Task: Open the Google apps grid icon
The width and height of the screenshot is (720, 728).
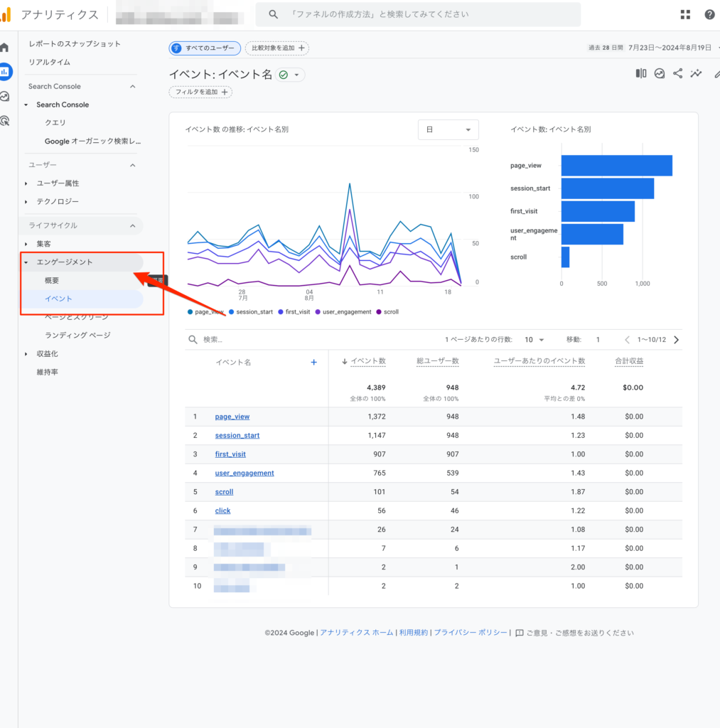Action: coord(685,15)
